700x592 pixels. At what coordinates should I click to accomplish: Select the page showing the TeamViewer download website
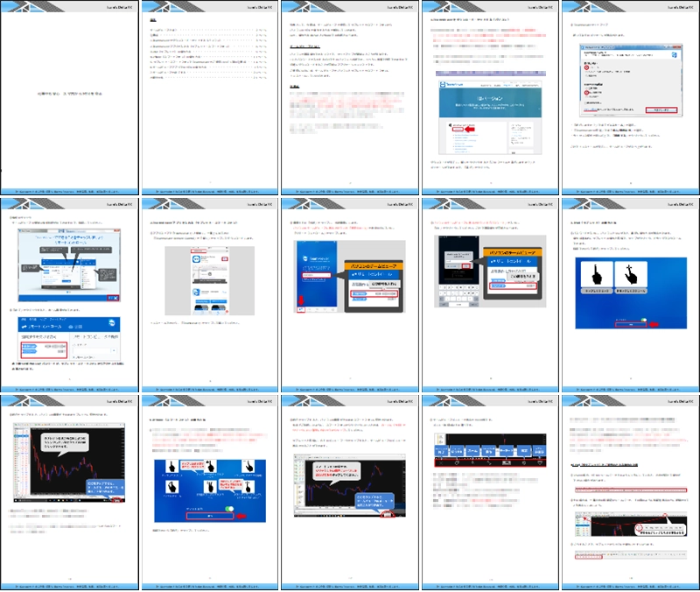point(489,98)
